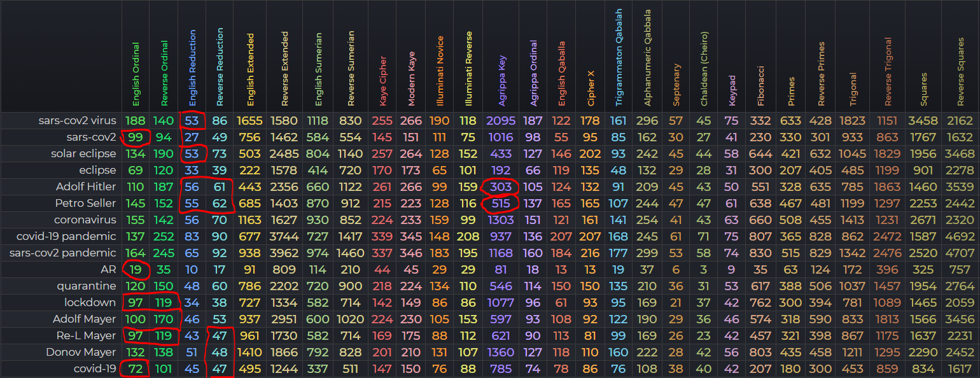
Task: Select the Illuminati Novice column header
Action: pyautogui.click(x=440, y=71)
